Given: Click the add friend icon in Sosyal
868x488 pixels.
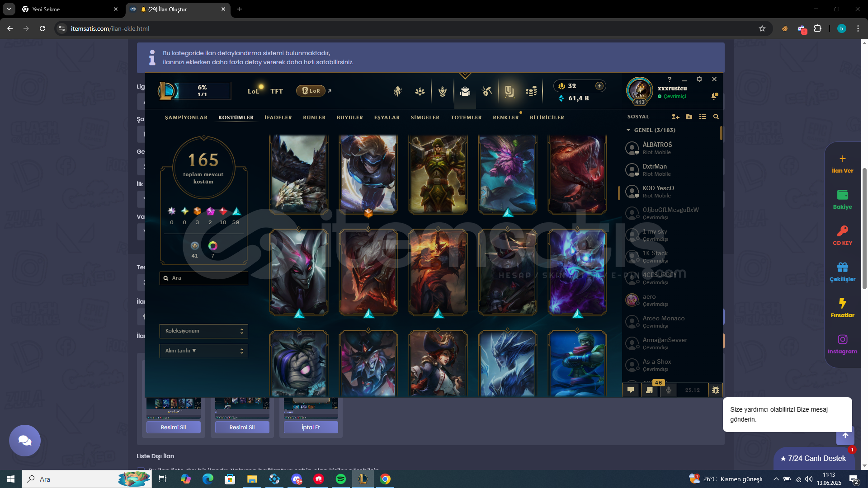Looking at the screenshot, I should pyautogui.click(x=675, y=117).
